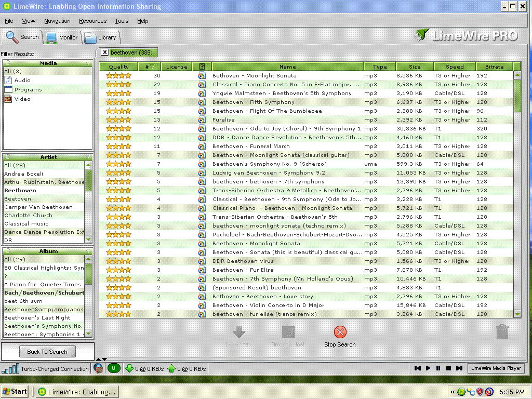Select Camper Van Beethoven artist

pos(44,207)
